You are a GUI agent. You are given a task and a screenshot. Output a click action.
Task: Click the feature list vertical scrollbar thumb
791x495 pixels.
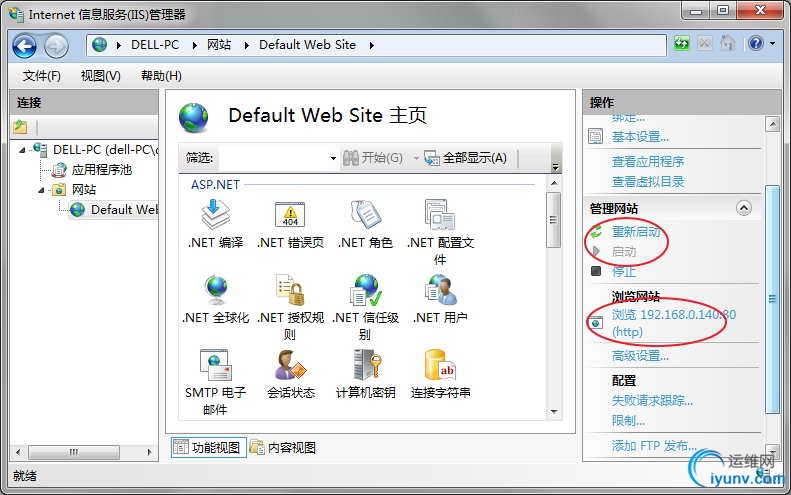pyautogui.click(x=553, y=220)
